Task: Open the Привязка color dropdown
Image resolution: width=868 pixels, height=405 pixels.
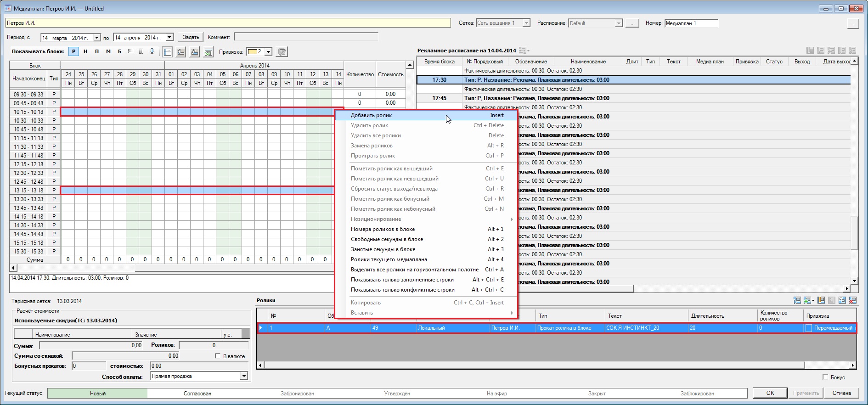Action: point(269,51)
